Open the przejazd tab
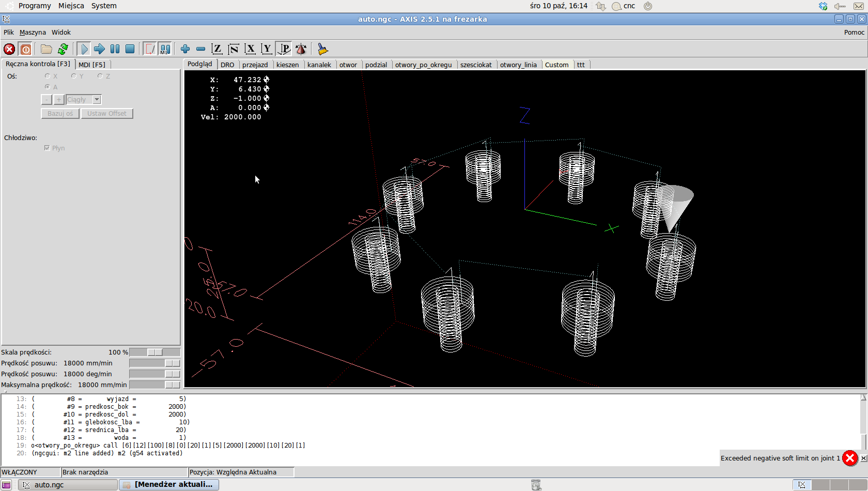868x491 pixels. click(x=255, y=65)
